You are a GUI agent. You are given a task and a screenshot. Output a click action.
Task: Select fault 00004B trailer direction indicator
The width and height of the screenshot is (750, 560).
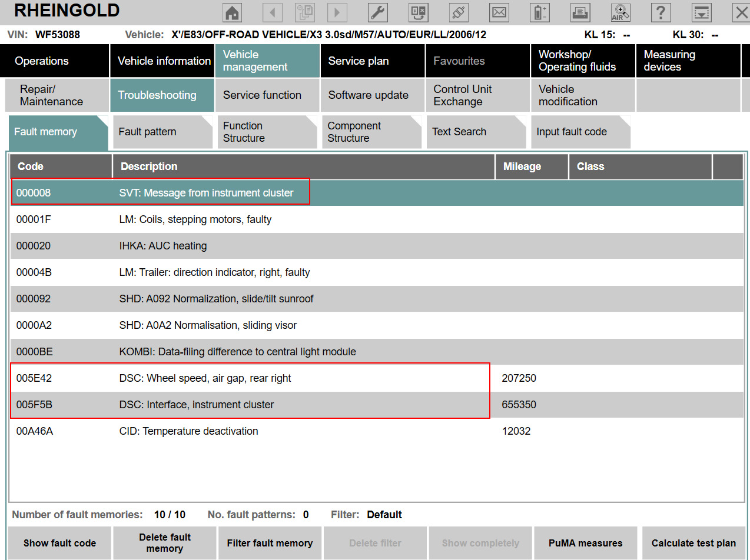[377, 272]
